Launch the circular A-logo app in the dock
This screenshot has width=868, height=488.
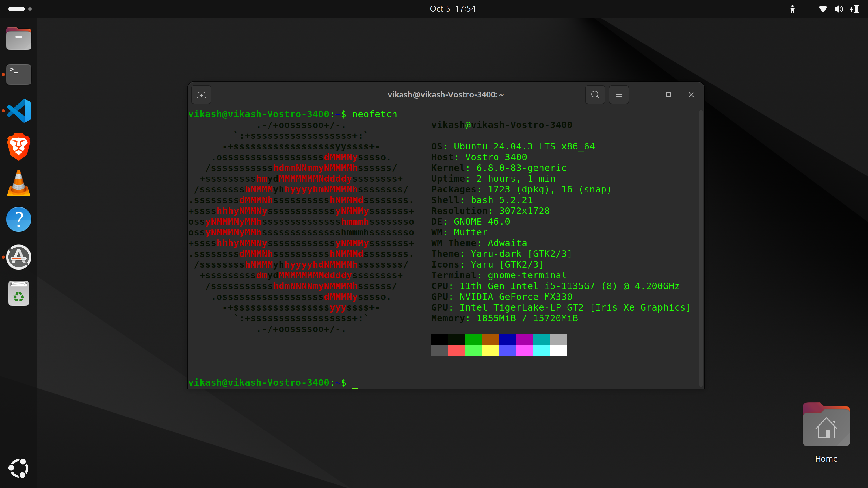(x=18, y=257)
